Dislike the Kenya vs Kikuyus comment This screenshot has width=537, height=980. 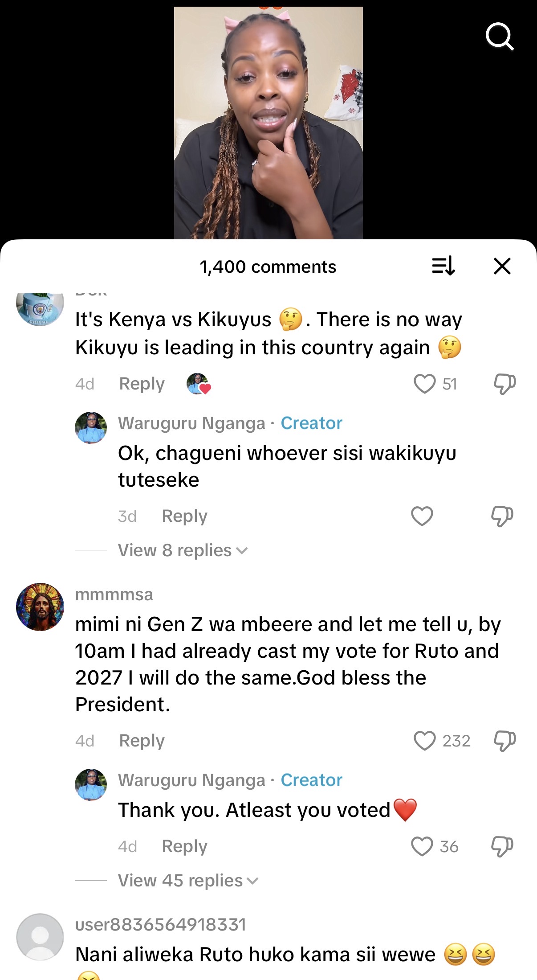click(504, 384)
